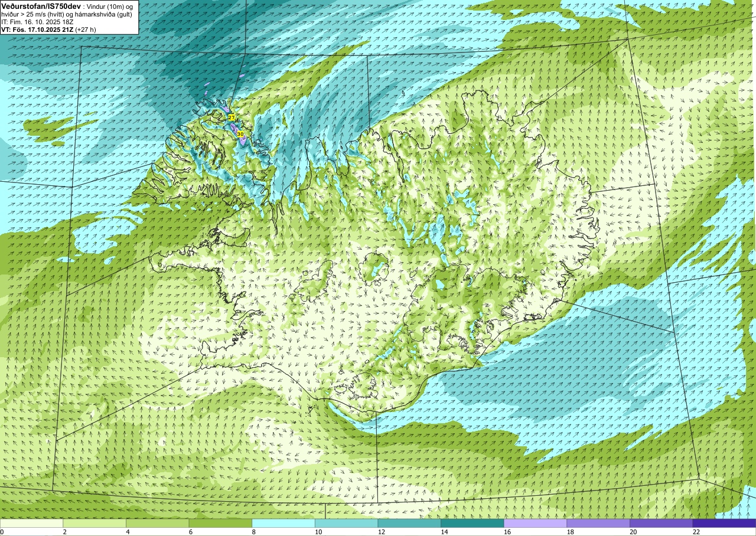This screenshot has height=536, width=756.
Task: Click the "Vindur (10m) og" caption text
Action: [x=109, y=6]
